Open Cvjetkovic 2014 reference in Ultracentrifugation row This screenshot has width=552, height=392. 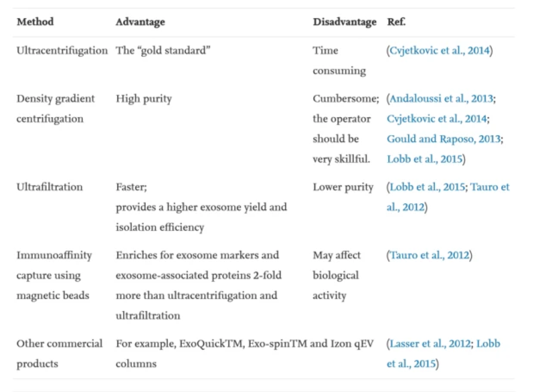(x=440, y=50)
